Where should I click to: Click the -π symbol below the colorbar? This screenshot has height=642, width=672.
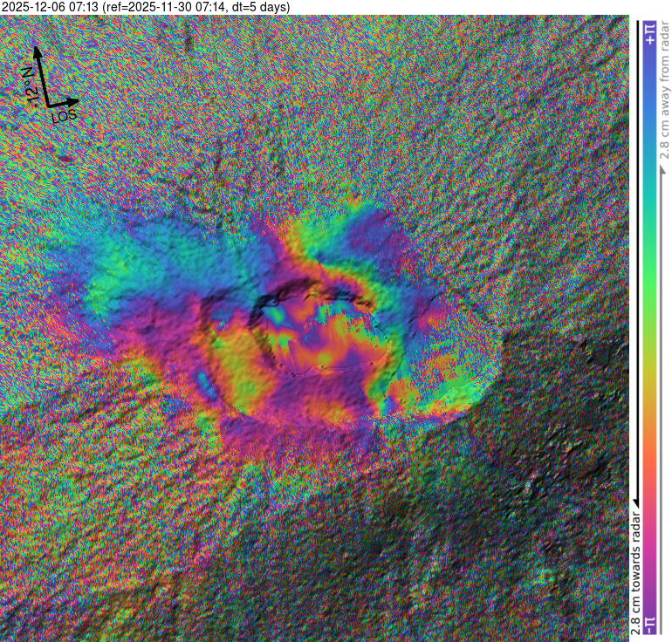point(648,625)
